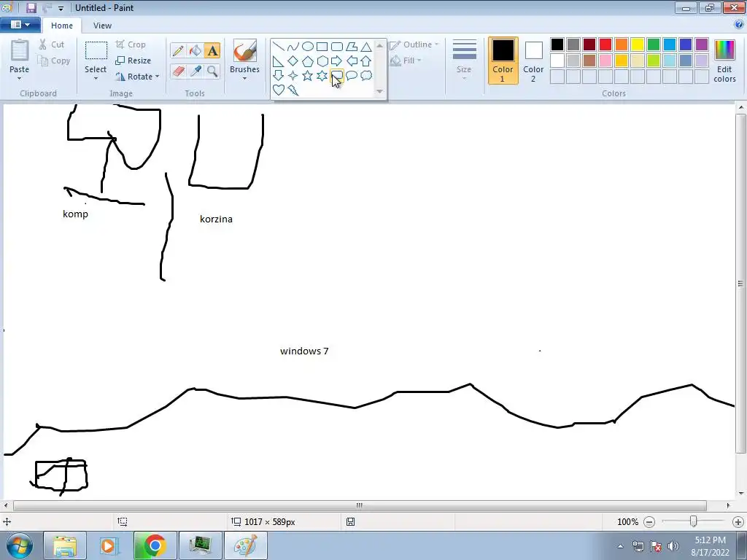Click the Resize button
Image resolution: width=747 pixels, height=560 pixels.
pyautogui.click(x=133, y=61)
